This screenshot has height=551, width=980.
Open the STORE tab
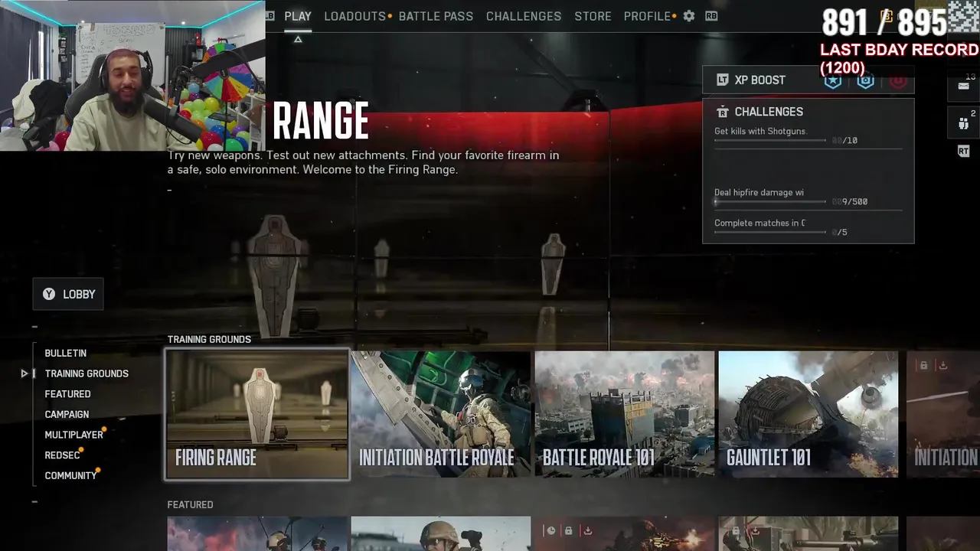click(593, 16)
